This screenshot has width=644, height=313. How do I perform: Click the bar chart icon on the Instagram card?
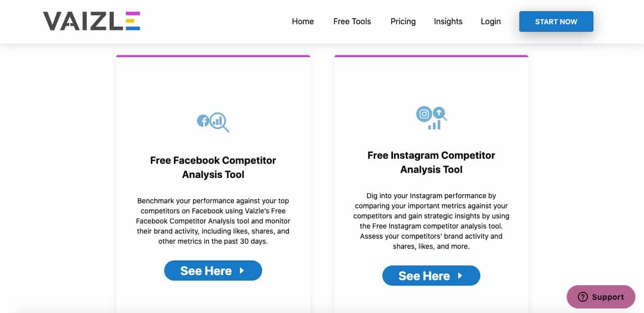click(435, 125)
